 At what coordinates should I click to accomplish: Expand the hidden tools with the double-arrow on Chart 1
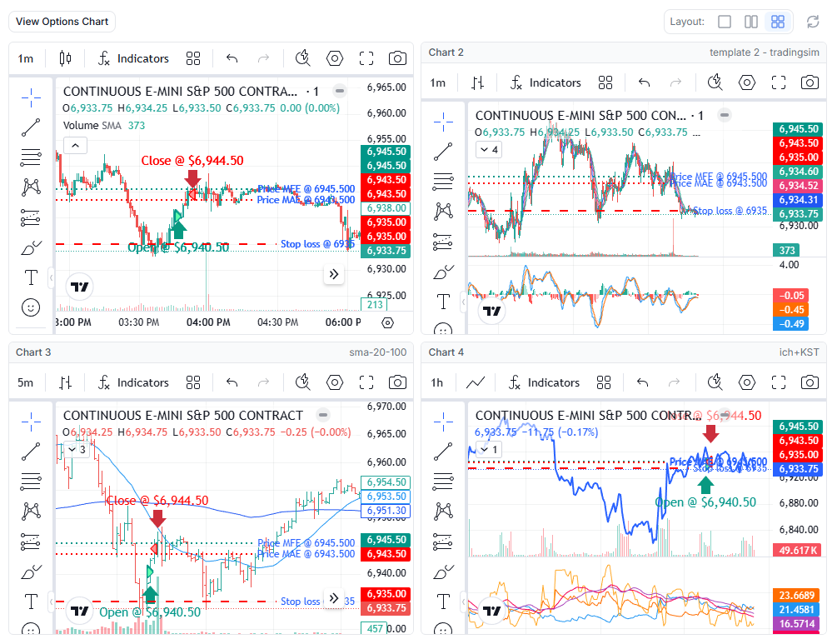[333, 274]
